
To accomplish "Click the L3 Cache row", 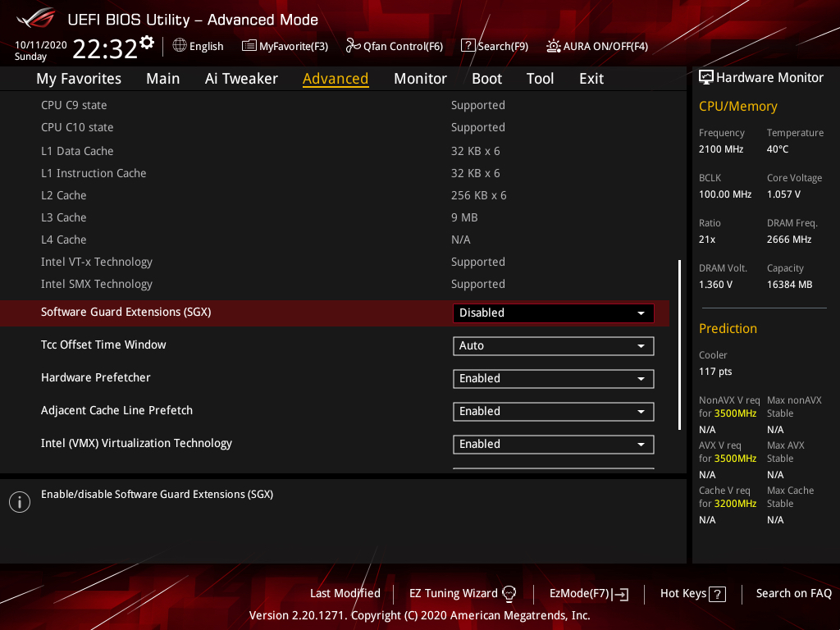I will point(335,217).
